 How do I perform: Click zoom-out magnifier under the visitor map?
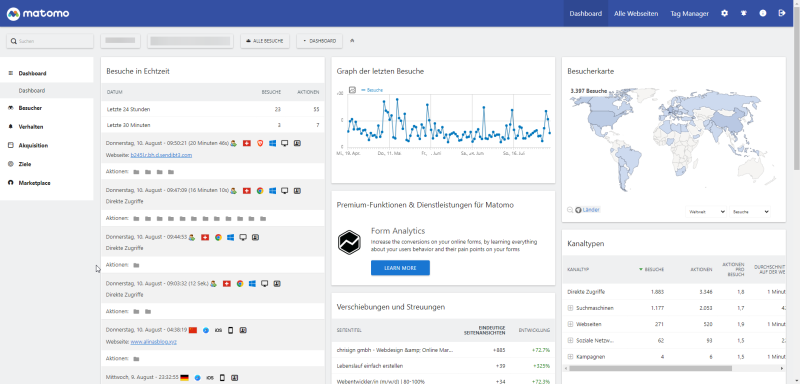[570, 210]
